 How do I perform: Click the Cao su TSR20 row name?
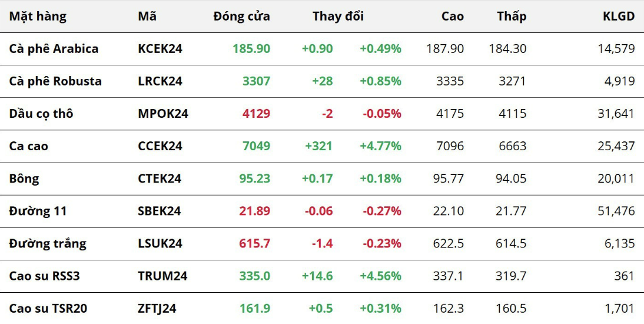coord(48,308)
